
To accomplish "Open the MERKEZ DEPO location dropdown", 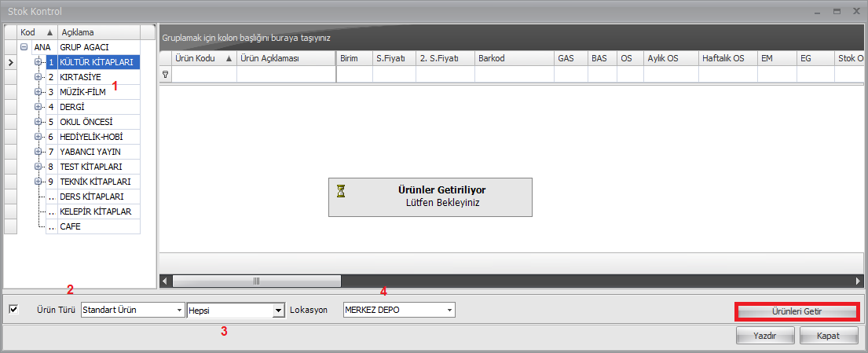I will [449, 311].
